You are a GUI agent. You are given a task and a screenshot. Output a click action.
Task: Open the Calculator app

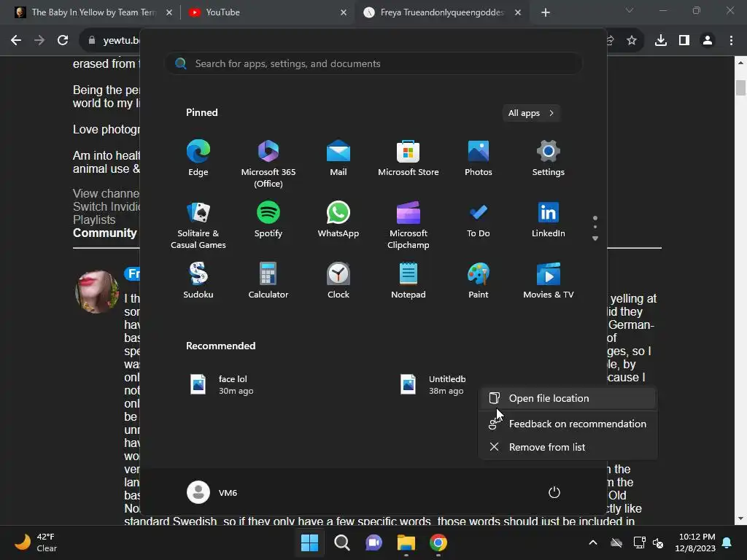tap(268, 281)
